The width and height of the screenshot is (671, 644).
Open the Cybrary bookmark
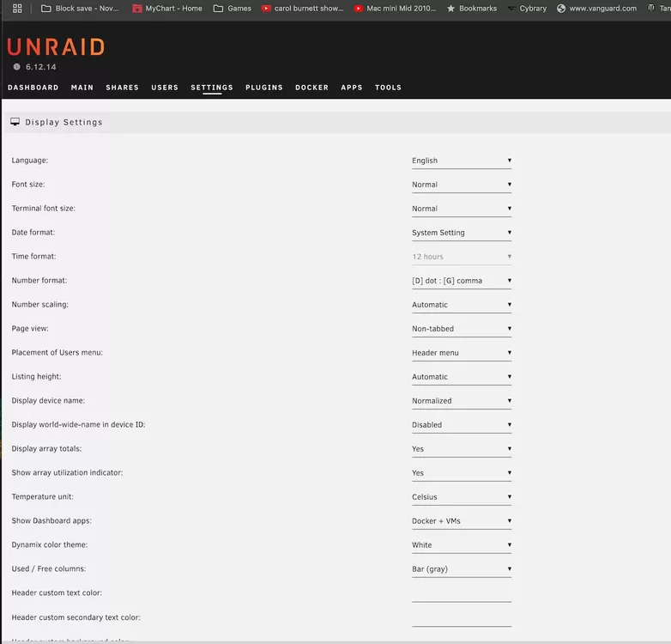[527, 8]
